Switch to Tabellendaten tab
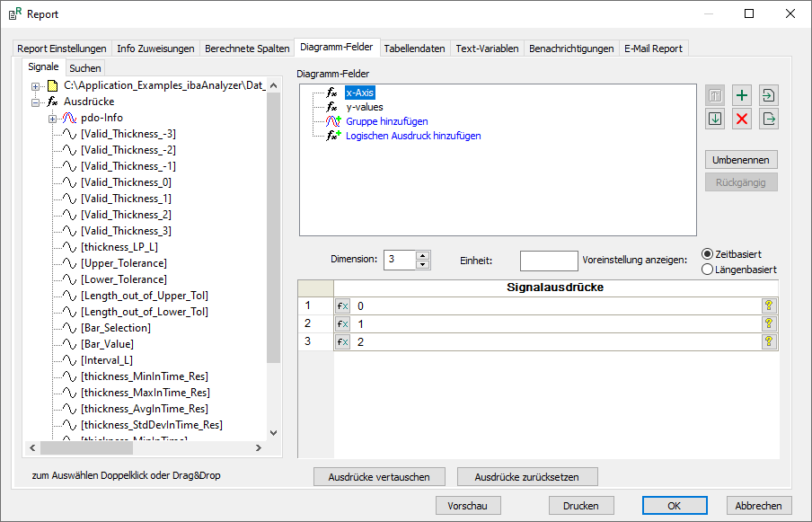Viewport: 812px width, 522px height. pos(414,49)
